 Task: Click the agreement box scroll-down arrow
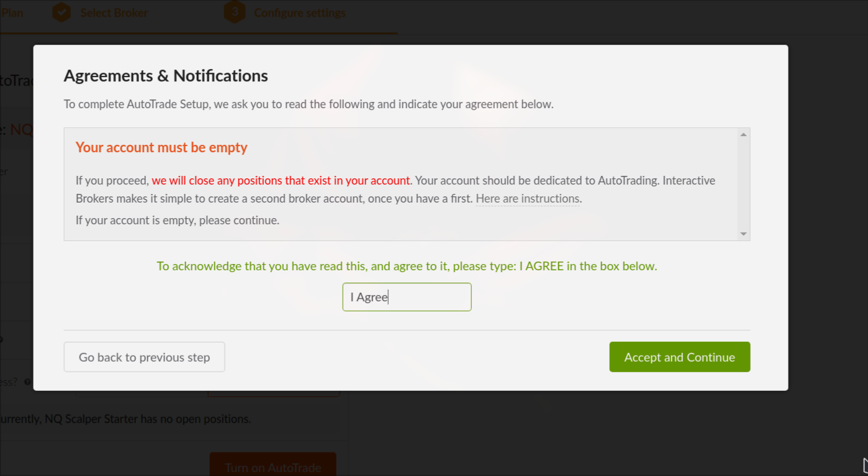(x=743, y=234)
